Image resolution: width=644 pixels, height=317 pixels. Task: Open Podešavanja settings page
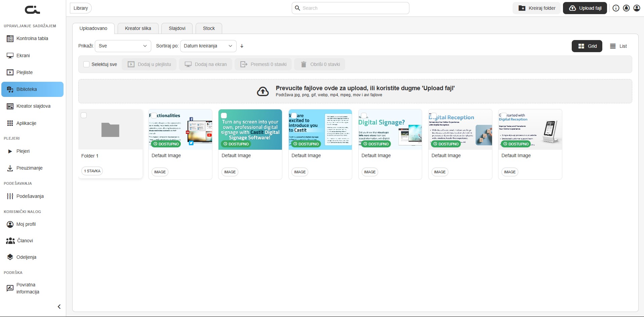coord(32,196)
